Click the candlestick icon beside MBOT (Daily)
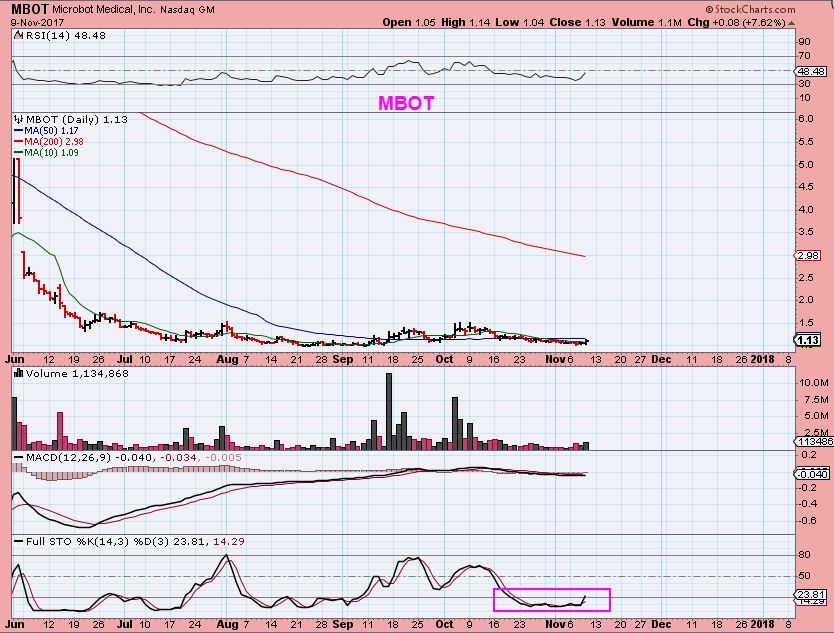This screenshot has width=834, height=633. 19,119
